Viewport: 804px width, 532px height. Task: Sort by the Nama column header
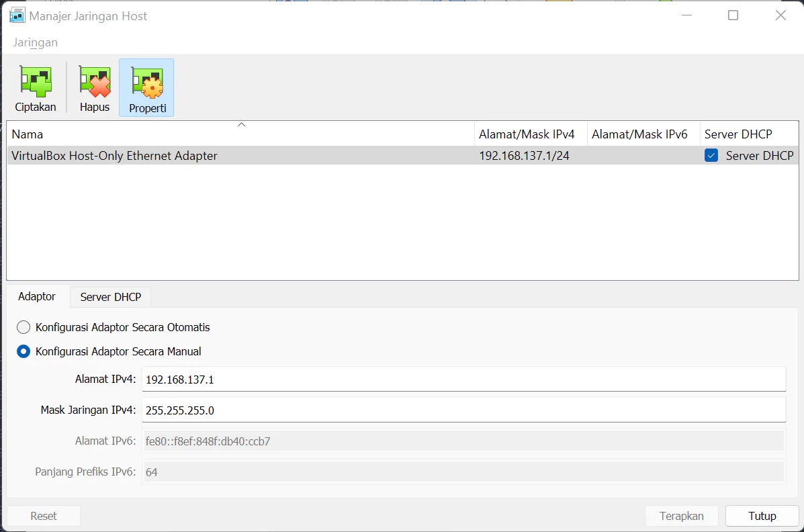coord(240,134)
